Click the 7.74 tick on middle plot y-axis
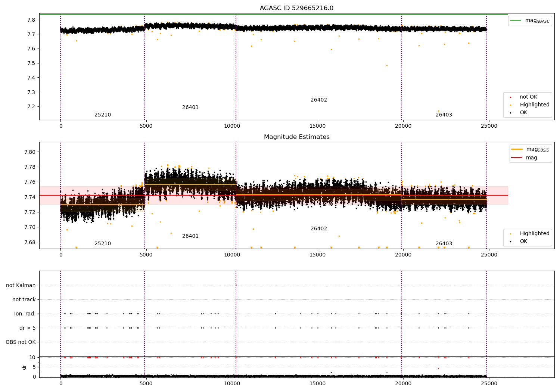Image resolution: width=560 pixels, height=392 pixels. (x=30, y=197)
